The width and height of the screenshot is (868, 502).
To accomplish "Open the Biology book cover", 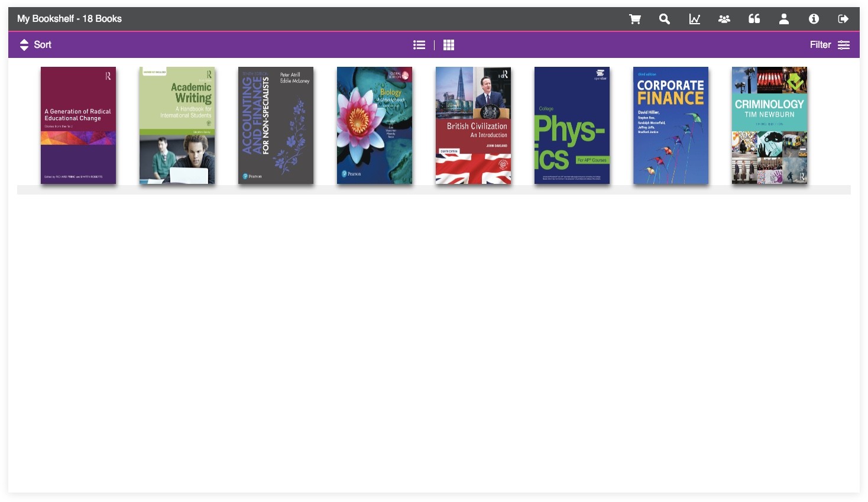I will [374, 125].
